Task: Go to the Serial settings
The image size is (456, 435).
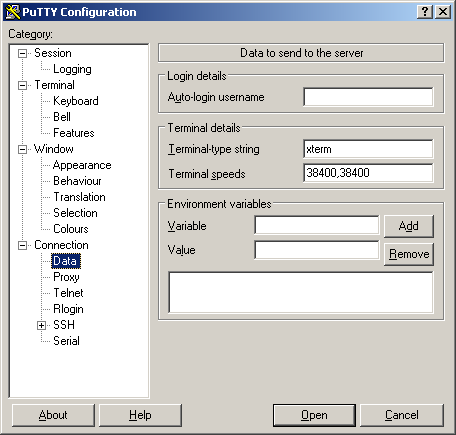Action: (x=66, y=341)
